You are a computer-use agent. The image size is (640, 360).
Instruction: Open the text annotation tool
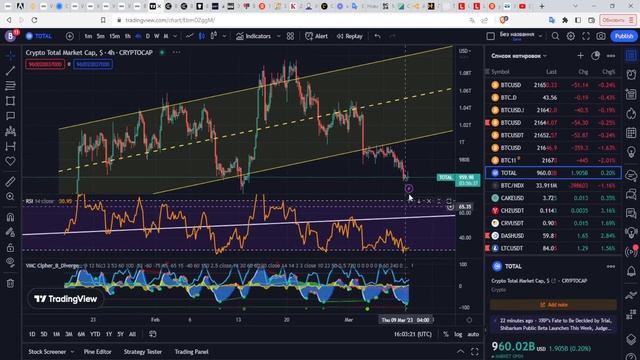pyautogui.click(x=10, y=116)
